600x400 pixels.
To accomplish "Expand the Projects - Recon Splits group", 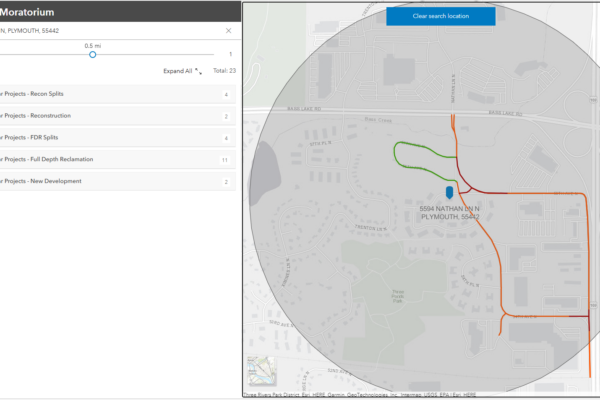I will (117, 94).
